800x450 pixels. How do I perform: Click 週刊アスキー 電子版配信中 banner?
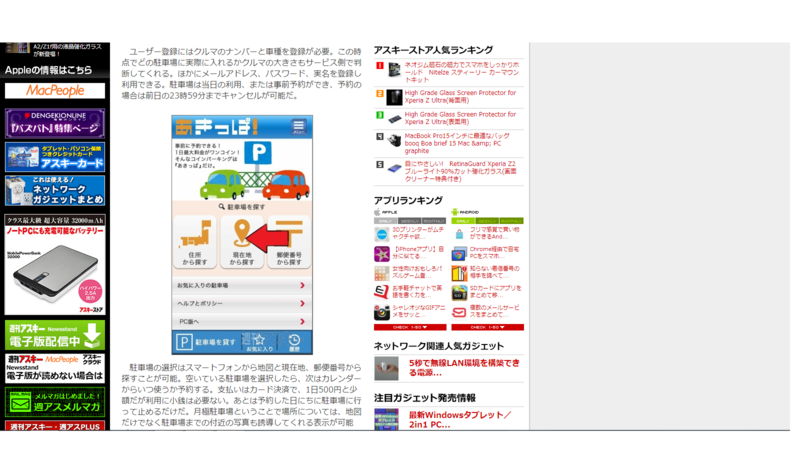tap(55, 335)
